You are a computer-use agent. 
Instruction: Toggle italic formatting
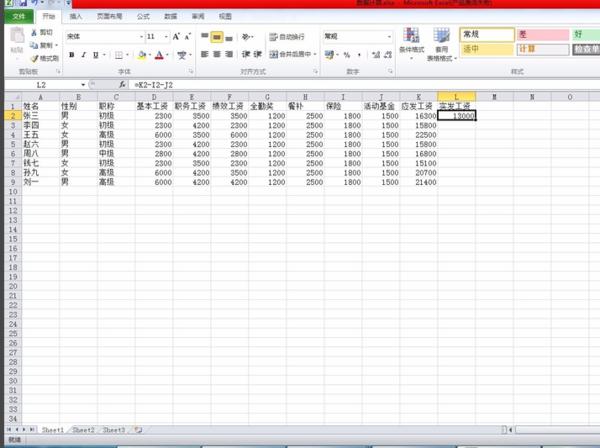[x=84, y=55]
